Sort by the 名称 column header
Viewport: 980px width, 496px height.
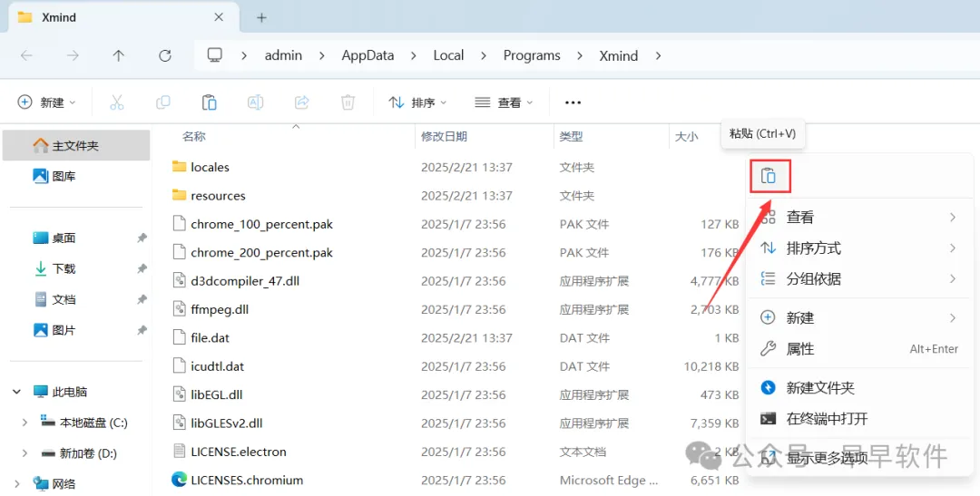coord(194,136)
